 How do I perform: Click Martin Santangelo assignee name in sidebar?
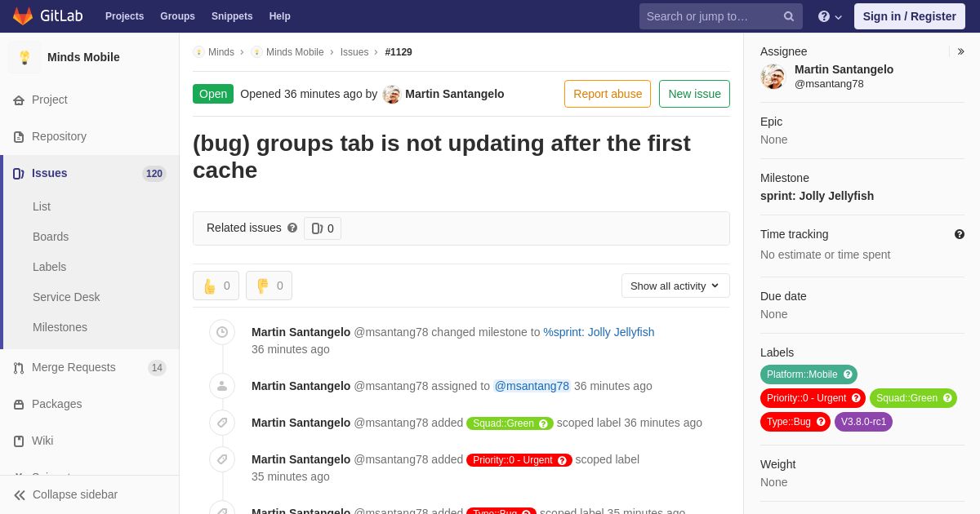click(x=844, y=69)
